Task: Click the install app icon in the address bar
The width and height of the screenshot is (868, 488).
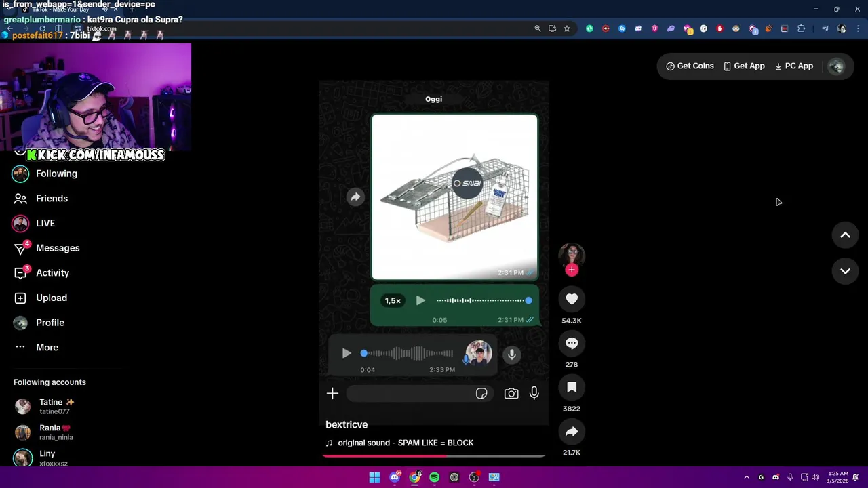Action: (x=552, y=28)
